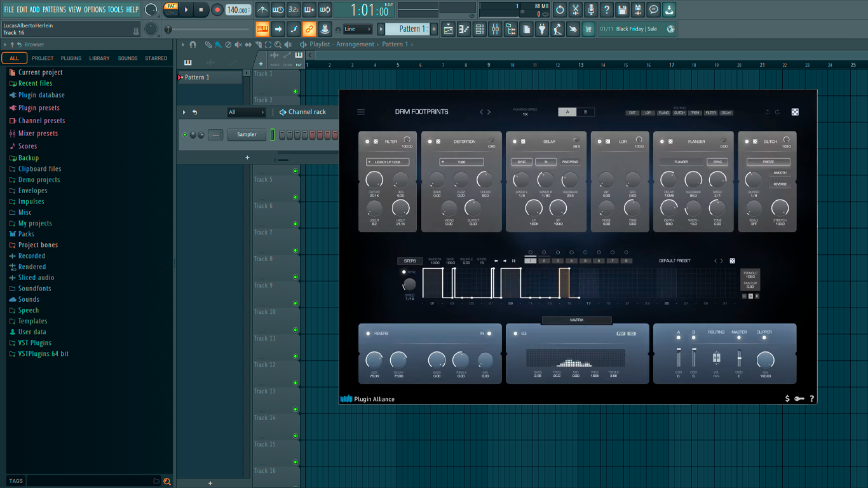This screenshot has height=488, width=868.
Task: Click the browser search magnifier icon
Action: [x=167, y=481]
